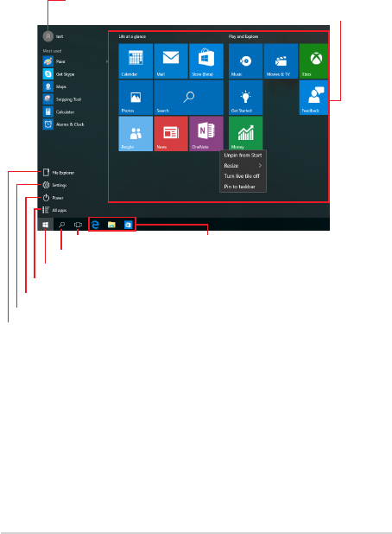Click the Microsoft Edge taskbar icon
392x534 pixels.
click(95, 225)
